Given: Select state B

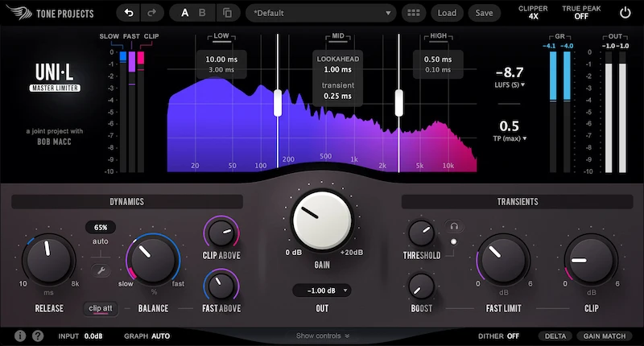Looking at the screenshot, I should tap(202, 13).
